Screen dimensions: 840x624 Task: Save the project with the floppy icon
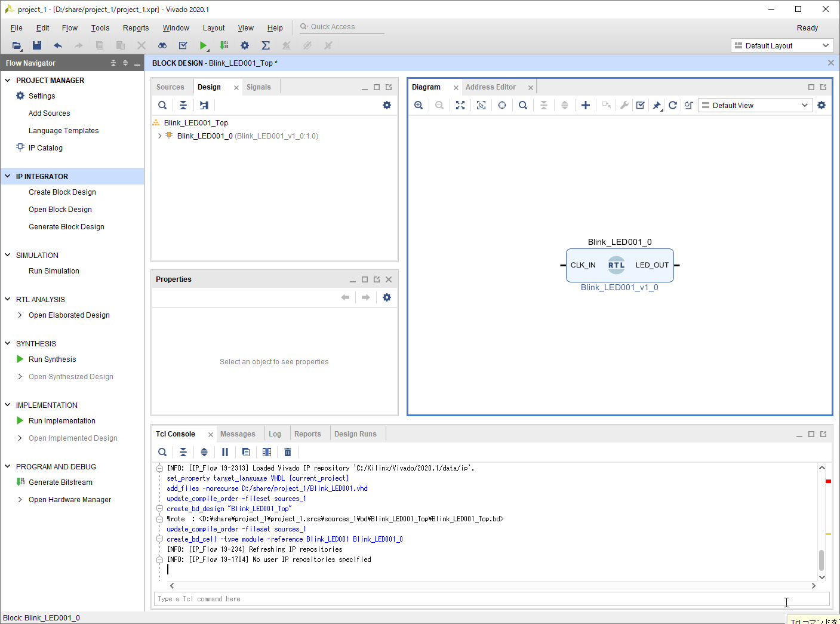pyautogui.click(x=37, y=45)
